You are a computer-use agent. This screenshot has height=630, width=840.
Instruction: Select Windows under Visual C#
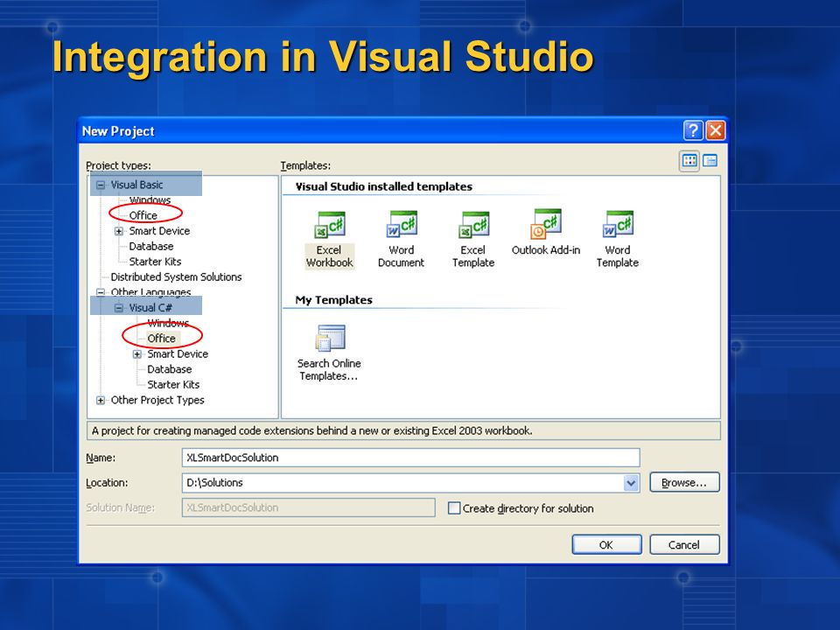[168, 323]
